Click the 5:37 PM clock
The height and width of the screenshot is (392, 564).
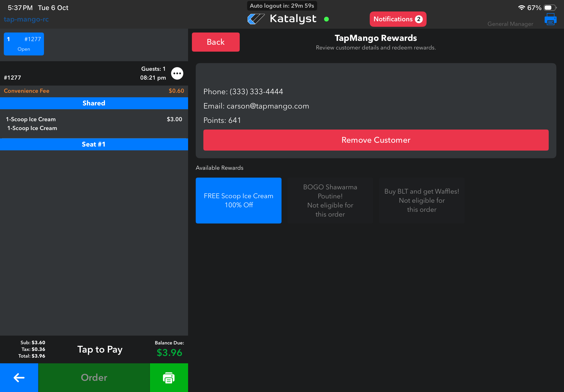[x=20, y=8]
